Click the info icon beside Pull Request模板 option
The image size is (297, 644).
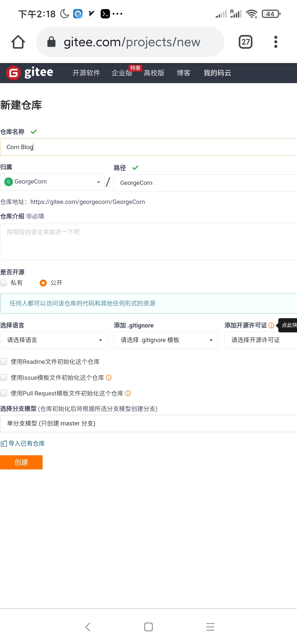[x=128, y=393]
